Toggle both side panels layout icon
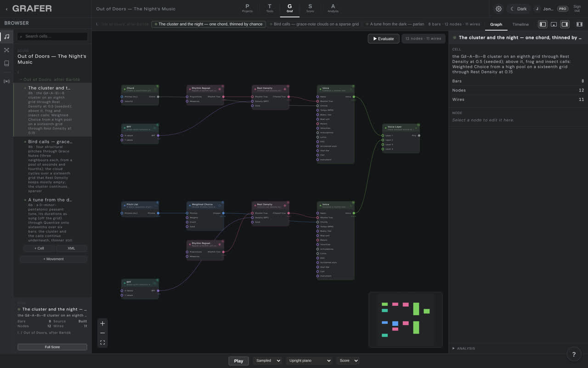Image resolution: width=588 pixels, height=368 pixels. [x=579, y=24]
